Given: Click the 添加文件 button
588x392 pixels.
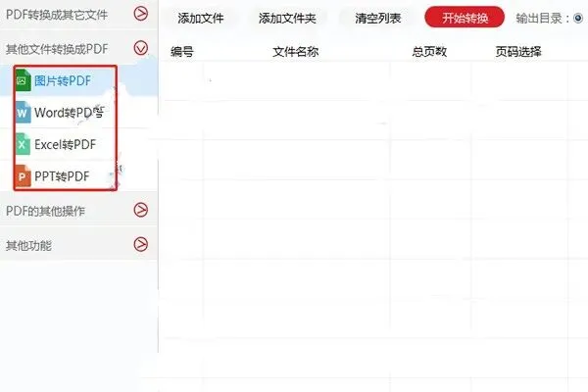Looking at the screenshot, I should coord(200,18).
